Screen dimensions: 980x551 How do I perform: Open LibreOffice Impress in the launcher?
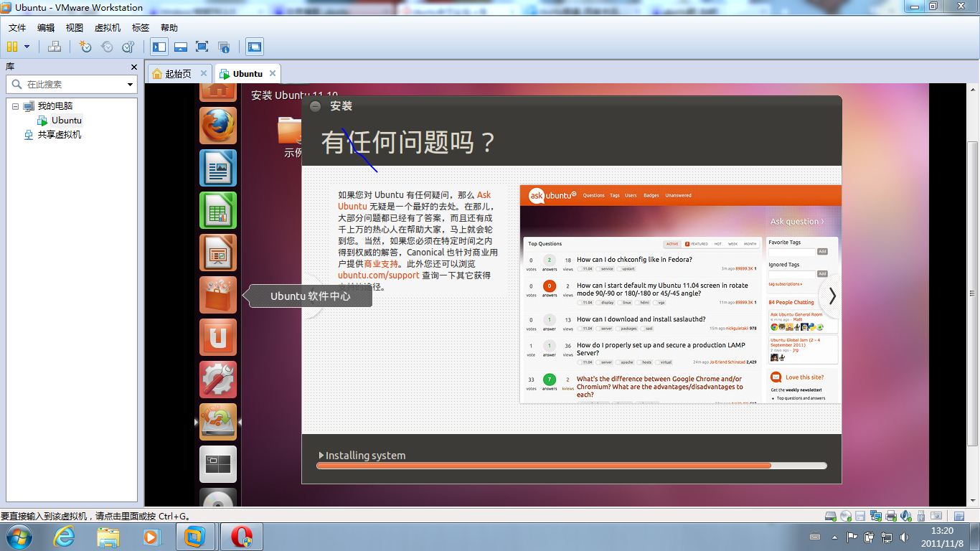pos(218,253)
